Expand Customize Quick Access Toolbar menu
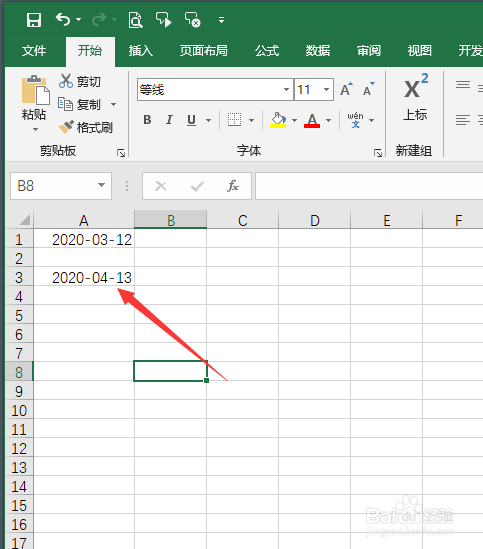The image size is (483, 549). 221,20
